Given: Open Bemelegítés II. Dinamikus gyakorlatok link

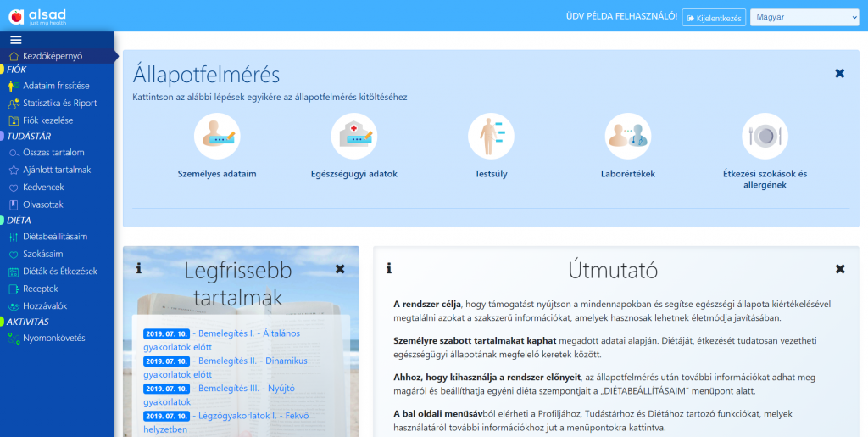Looking at the screenshot, I should (x=225, y=367).
